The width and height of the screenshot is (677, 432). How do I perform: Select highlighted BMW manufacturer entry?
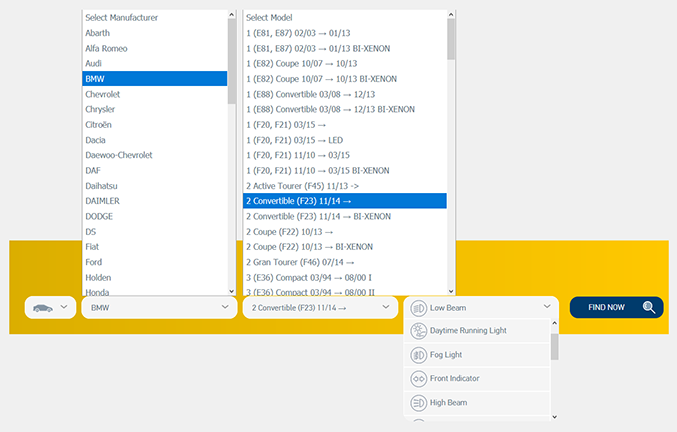[155, 79]
